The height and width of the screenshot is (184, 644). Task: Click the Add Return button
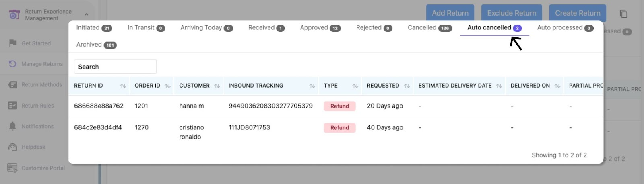coord(450,13)
